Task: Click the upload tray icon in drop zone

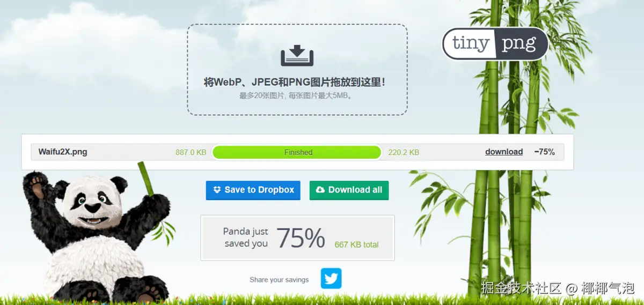Action: pos(297,56)
